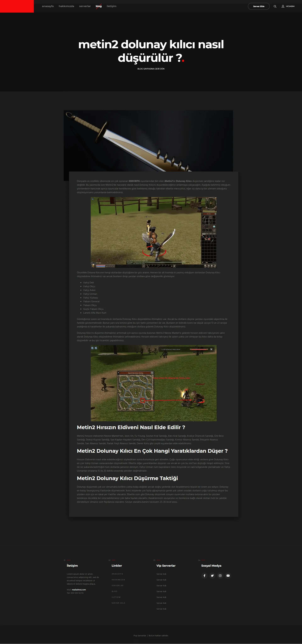
Task: Open footer İLETİŞİM link
Action: tap(116, 597)
